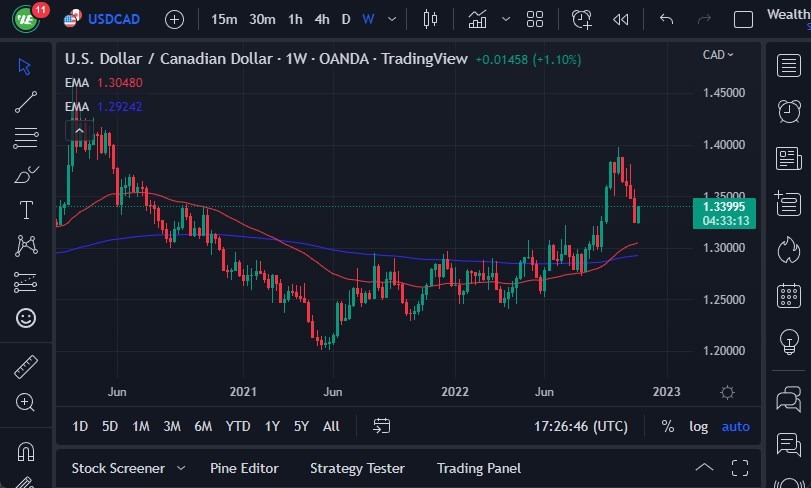This screenshot has height=488, width=811.
Task: Open the Strategy Tester tab
Action: pyautogui.click(x=357, y=468)
